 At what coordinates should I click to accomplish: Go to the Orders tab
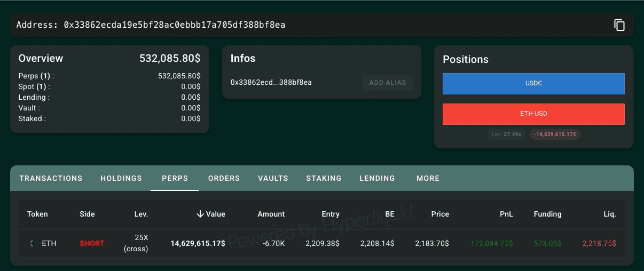pos(224,178)
